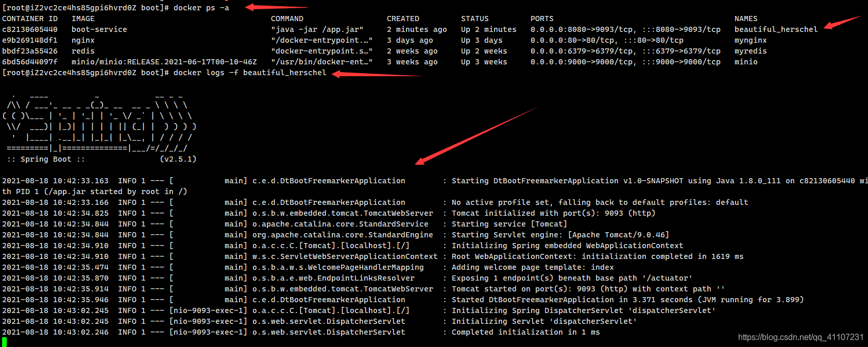Click "Completed initialization in 1 ms" message
This screenshot has width=868, height=347.
tap(526, 332)
